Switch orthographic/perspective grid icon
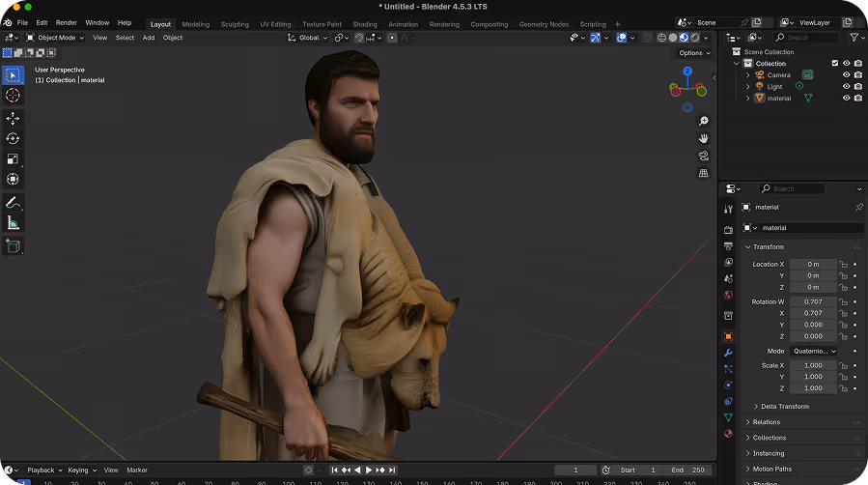The image size is (868, 485). click(x=704, y=173)
